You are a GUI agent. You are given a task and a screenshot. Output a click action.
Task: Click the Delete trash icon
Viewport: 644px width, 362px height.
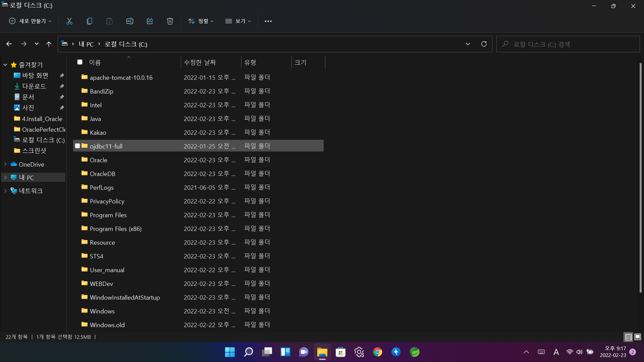pyautogui.click(x=170, y=21)
